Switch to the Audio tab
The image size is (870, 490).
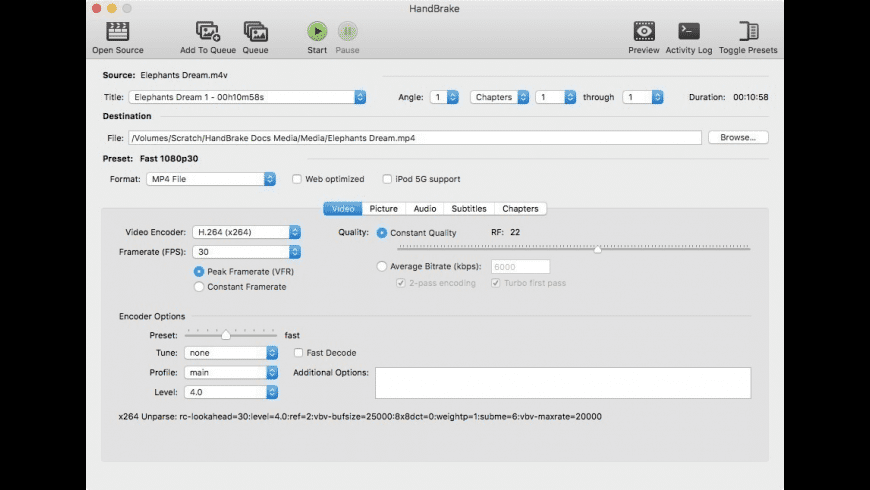[x=424, y=209]
